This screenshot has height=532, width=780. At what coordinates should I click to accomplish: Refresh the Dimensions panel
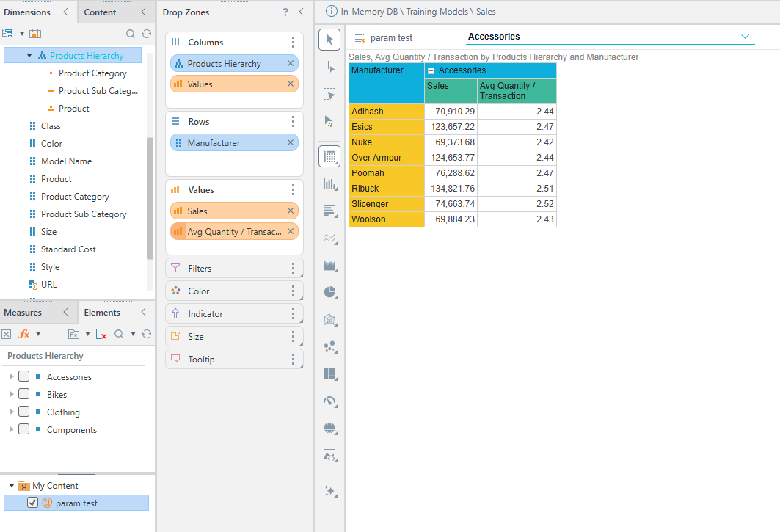coord(147,34)
